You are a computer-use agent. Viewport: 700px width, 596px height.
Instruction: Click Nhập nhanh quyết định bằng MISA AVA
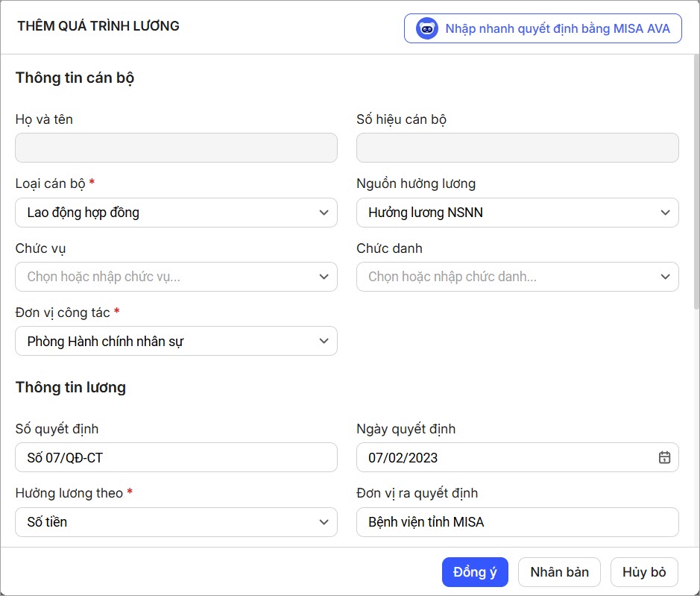(x=557, y=29)
